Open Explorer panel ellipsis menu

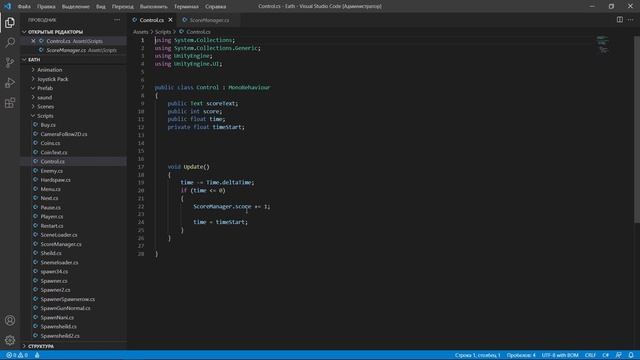[x=117, y=20]
